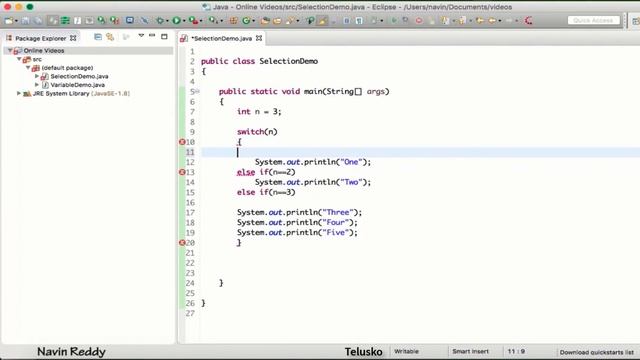Start Debug with the bug icon
The height and width of the screenshot is (360, 640).
(x=160, y=20)
